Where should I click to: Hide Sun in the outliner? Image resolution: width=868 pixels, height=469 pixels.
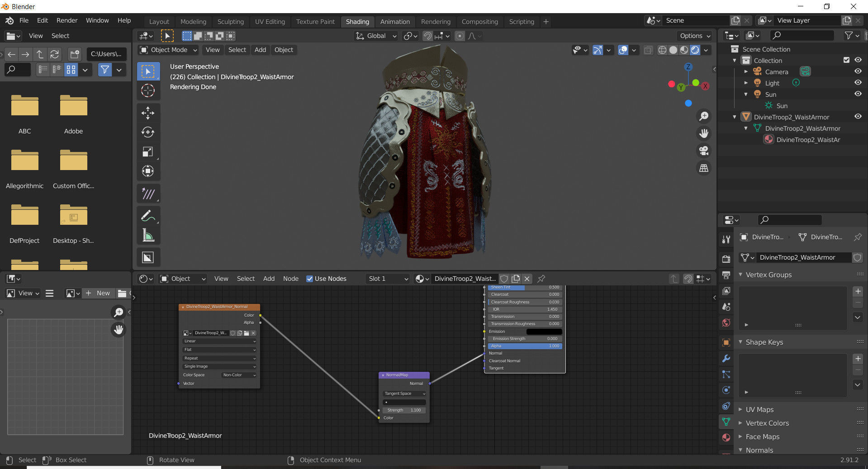click(858, 94)
